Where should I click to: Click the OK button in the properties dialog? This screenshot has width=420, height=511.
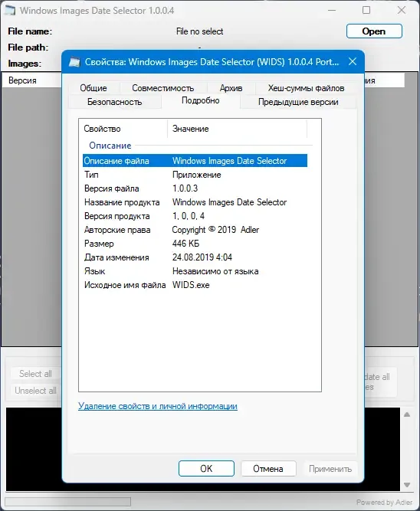tap(206, 469)
